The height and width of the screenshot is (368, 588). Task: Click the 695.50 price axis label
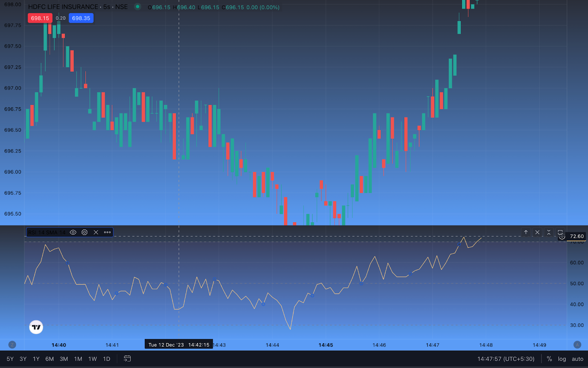pos(12,214)
